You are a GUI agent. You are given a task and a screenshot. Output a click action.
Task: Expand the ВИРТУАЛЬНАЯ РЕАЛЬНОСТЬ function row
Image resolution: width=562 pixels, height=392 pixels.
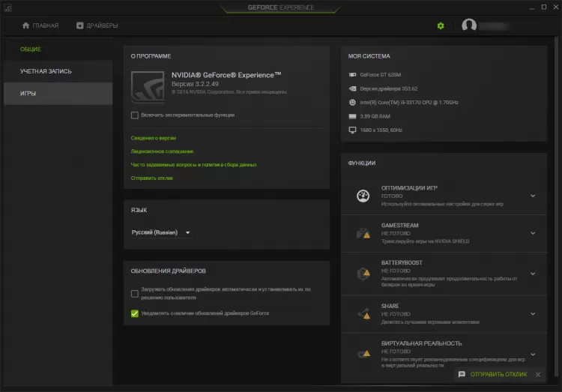(533, 355)
